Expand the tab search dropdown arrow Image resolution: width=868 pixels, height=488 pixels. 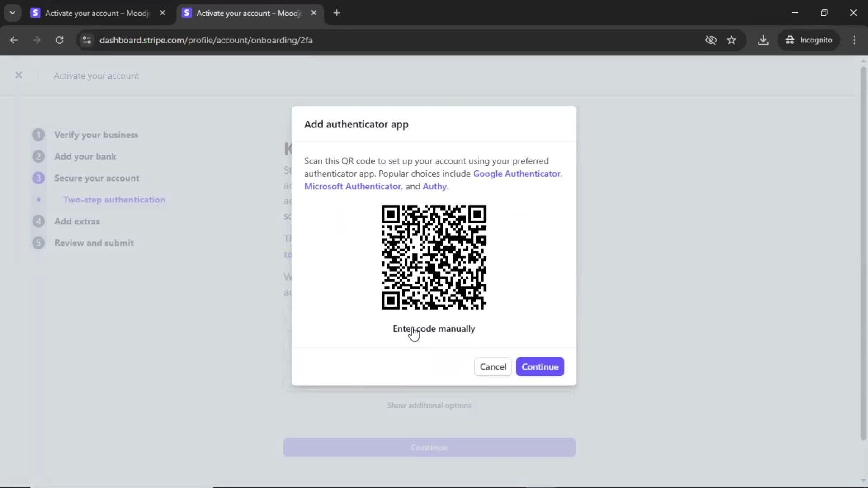tap(12, 13)
